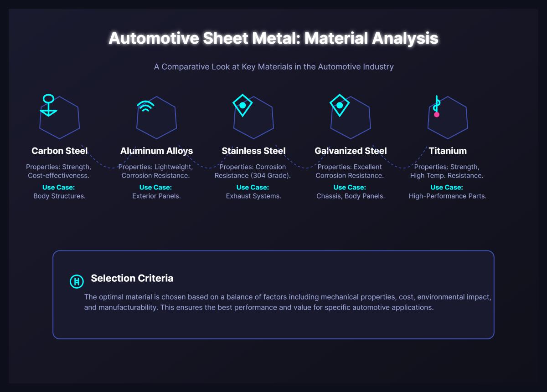Switch to the Galvanized Steel section

(x=350, y=151)
